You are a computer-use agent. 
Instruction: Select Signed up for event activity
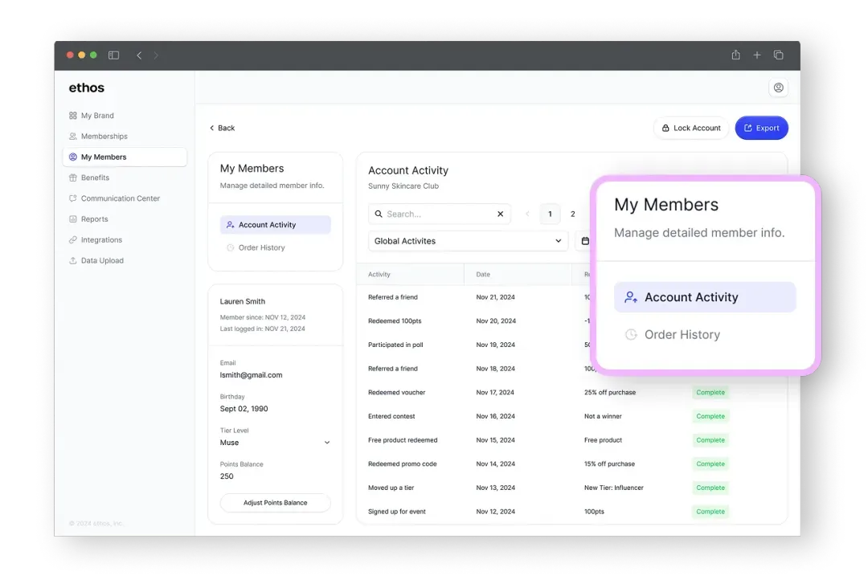pyautogui.click(x=396, y=511)
